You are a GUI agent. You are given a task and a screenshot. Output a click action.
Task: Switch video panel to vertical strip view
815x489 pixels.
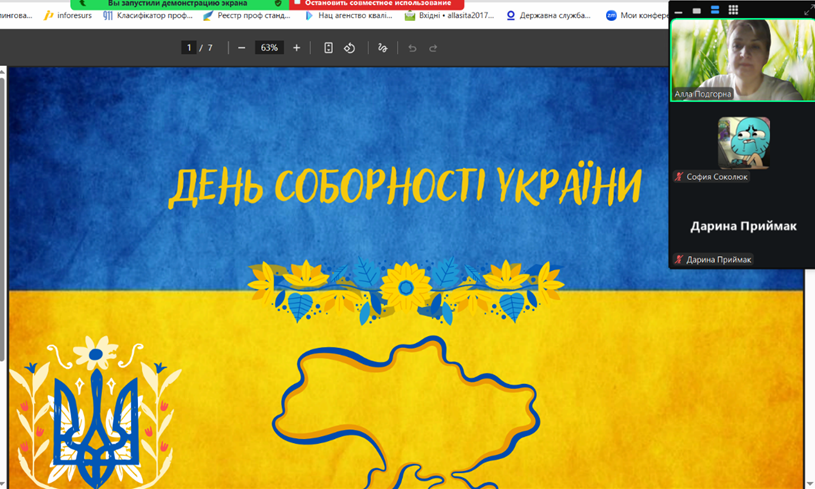pos(715,10)
